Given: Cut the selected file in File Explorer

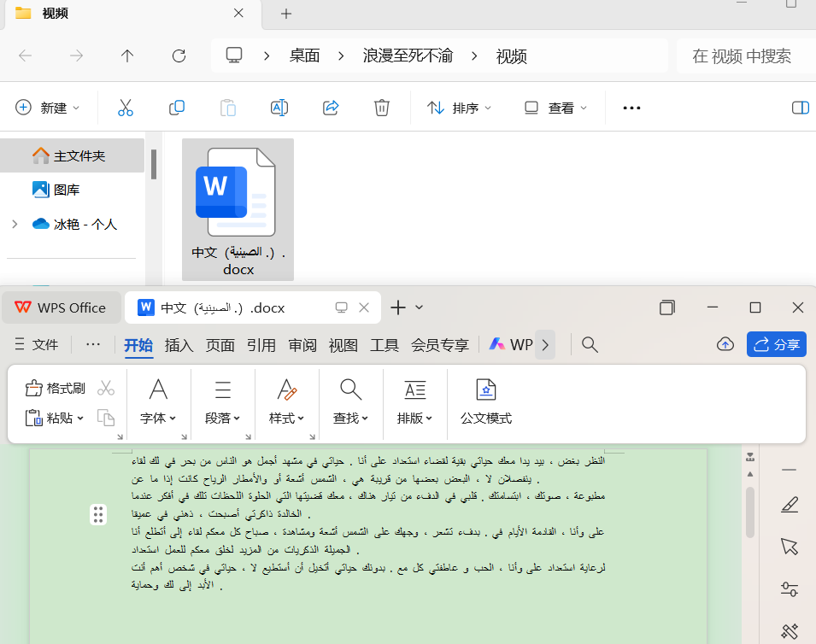Looking at the screenshot, I should click(x=126, y=108).
